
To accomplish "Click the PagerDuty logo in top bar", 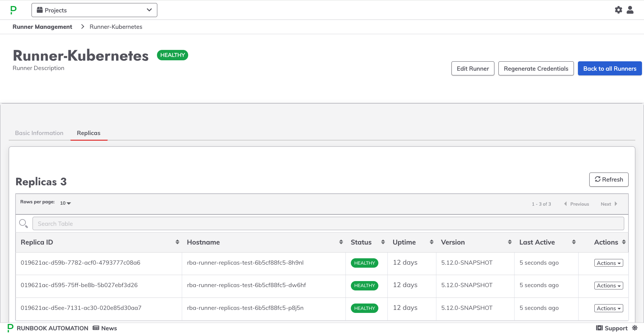I will (13, 10).
